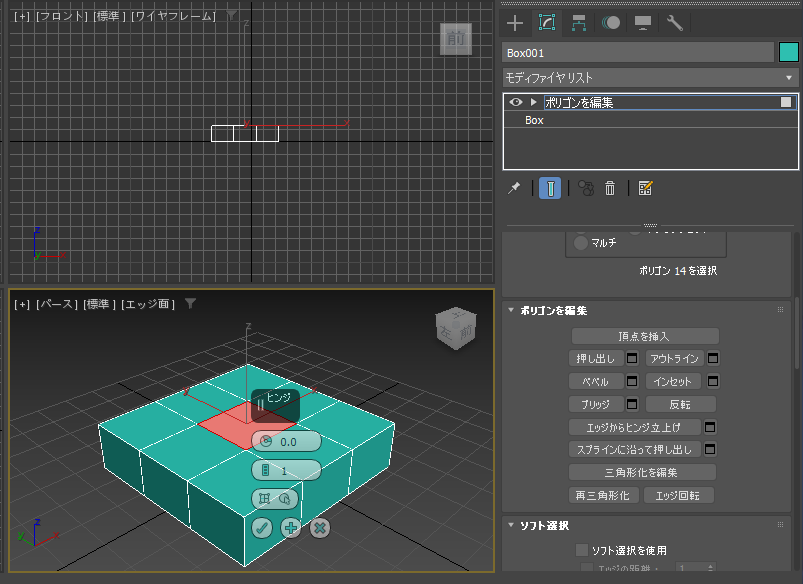This screenshot has height=584, width=803.
Task: Click the 三角形化を編集 button
Action: click(x=642, y=472)
